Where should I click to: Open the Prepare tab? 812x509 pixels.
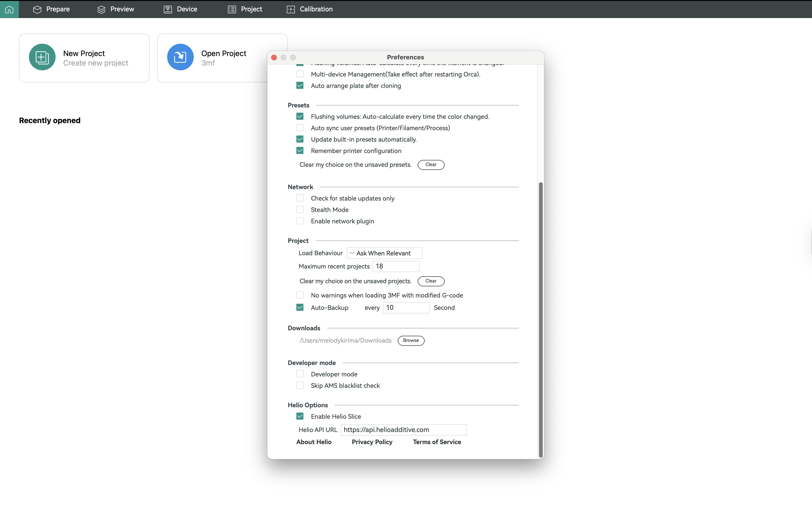(52, 9)
